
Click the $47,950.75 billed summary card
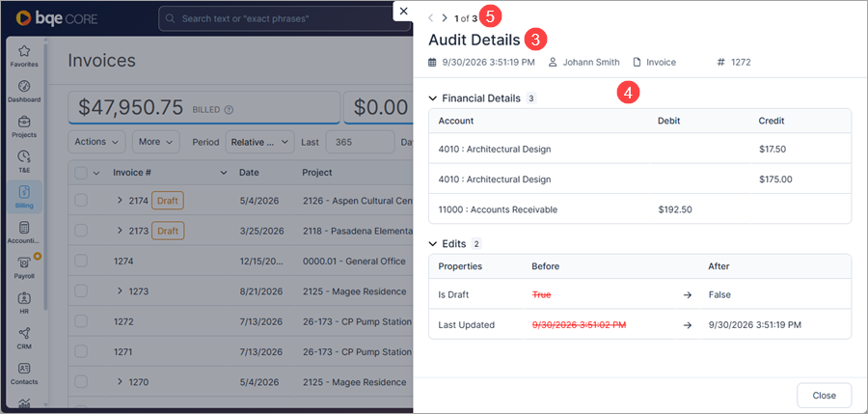click(x=203, y=107)
